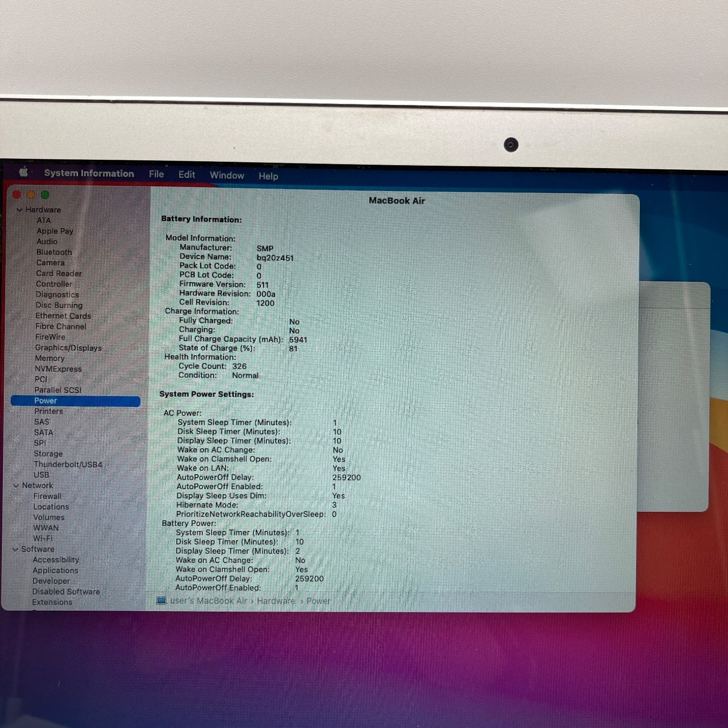The height and width of the screenshot is (728, 728).
Task: Select Storage in the sidebar
Action: (48, 454)
